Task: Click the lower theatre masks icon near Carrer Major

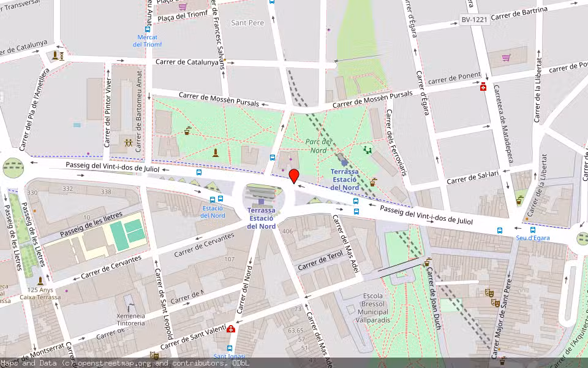Action: click(x=496, y=302)
